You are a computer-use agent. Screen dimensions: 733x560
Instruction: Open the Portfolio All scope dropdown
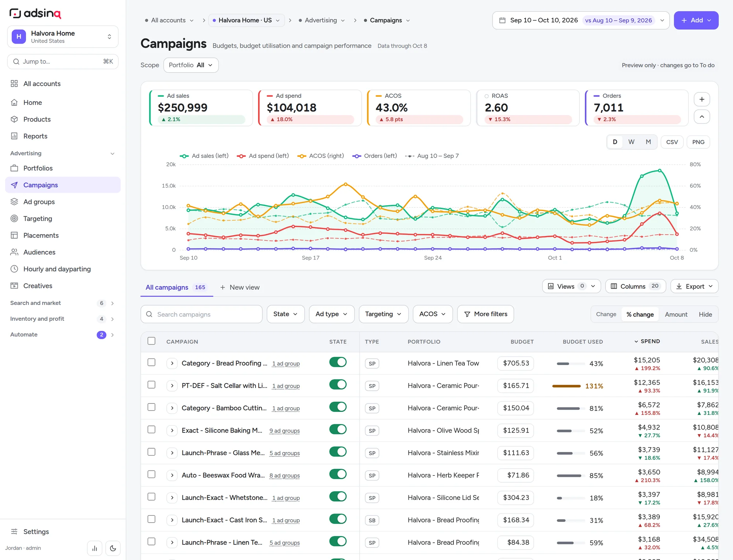[191, 65]
